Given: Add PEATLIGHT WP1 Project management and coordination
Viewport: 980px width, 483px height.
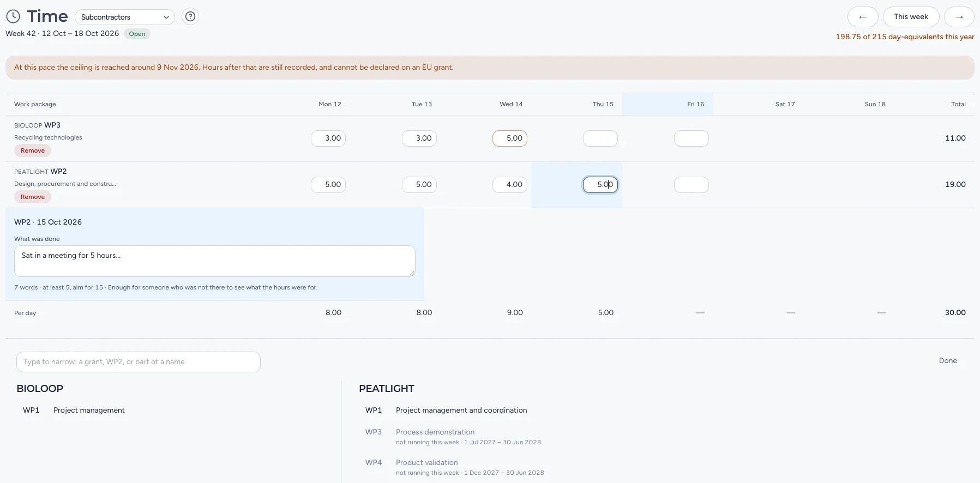Looking at the screenshot, I should [x=446, y=410].
